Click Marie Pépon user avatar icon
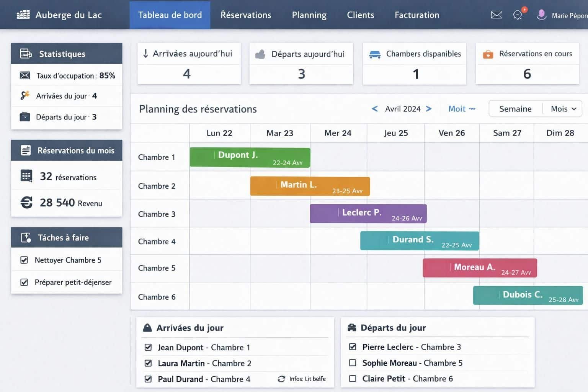The image size is (588, 392). (x=541, y=15)
